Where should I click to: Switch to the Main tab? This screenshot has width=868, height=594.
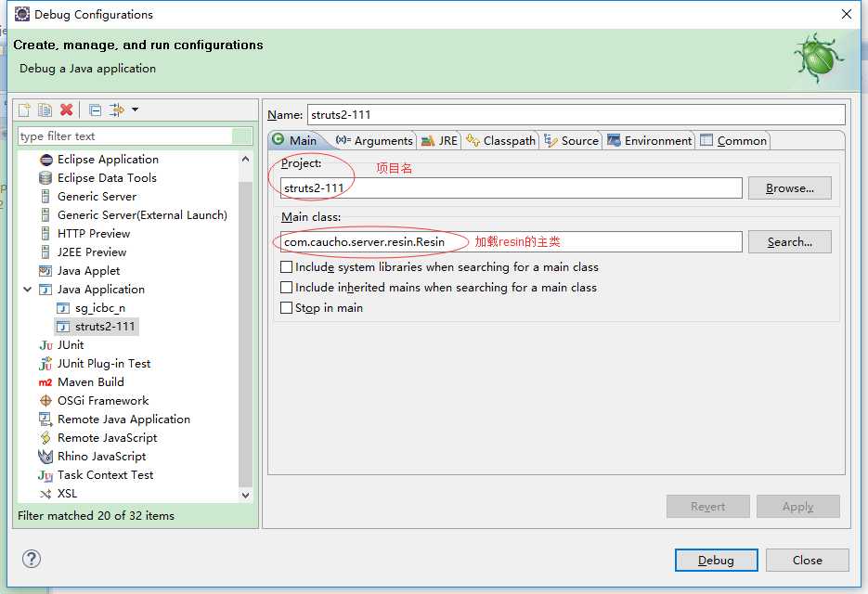click(295, 141)
